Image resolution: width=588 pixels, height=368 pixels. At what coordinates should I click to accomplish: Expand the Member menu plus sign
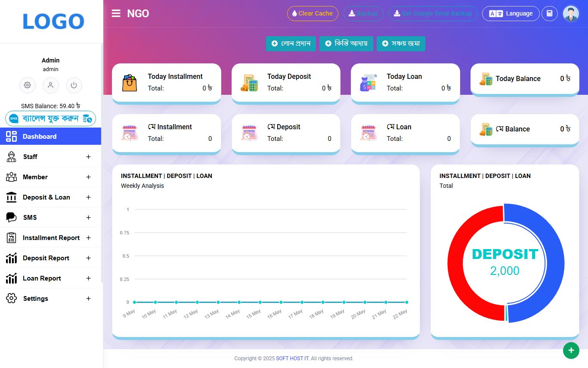click(89, 177)
